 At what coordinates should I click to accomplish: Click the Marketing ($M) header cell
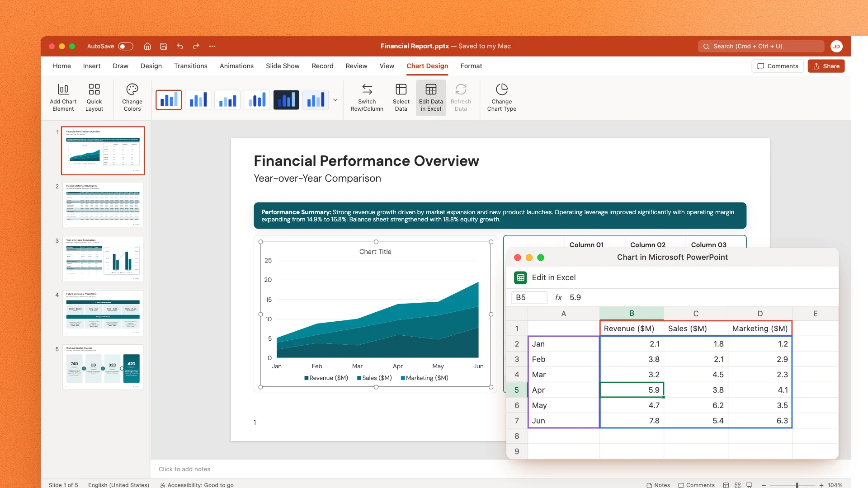tap(760, 328)
